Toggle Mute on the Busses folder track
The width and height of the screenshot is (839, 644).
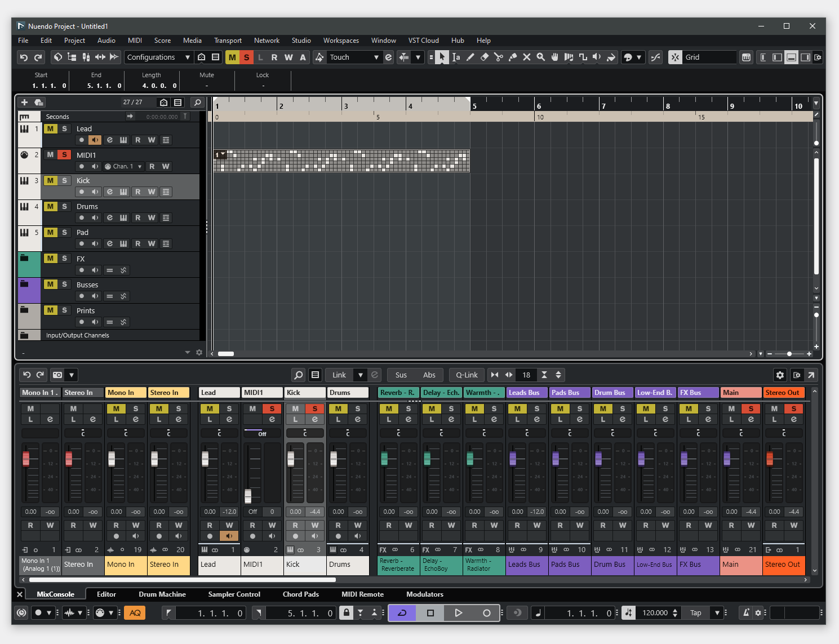click(50, 284)
